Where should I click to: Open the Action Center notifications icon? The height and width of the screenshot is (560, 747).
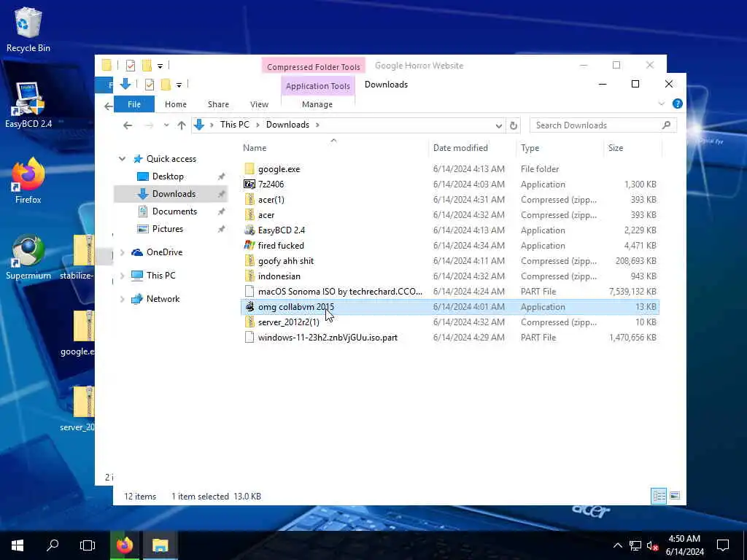pyautogui.click(x=723, y=545)
